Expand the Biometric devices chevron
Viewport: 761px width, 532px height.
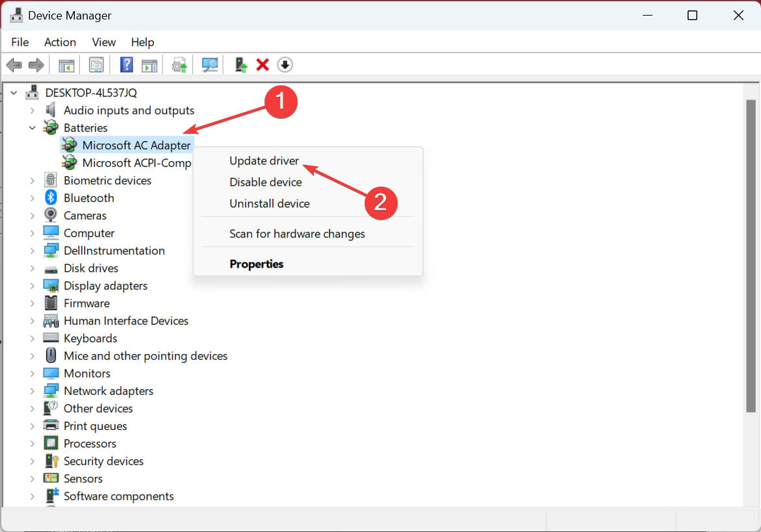32,181
